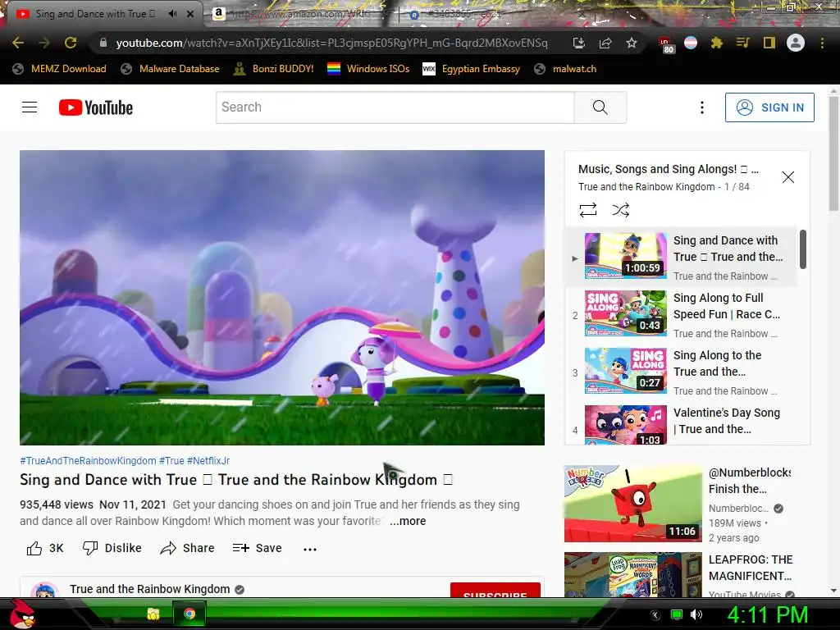This screenshot has height=630, width=840.
Task: Click the forward navigation arrow
Action: coord(44,43)
